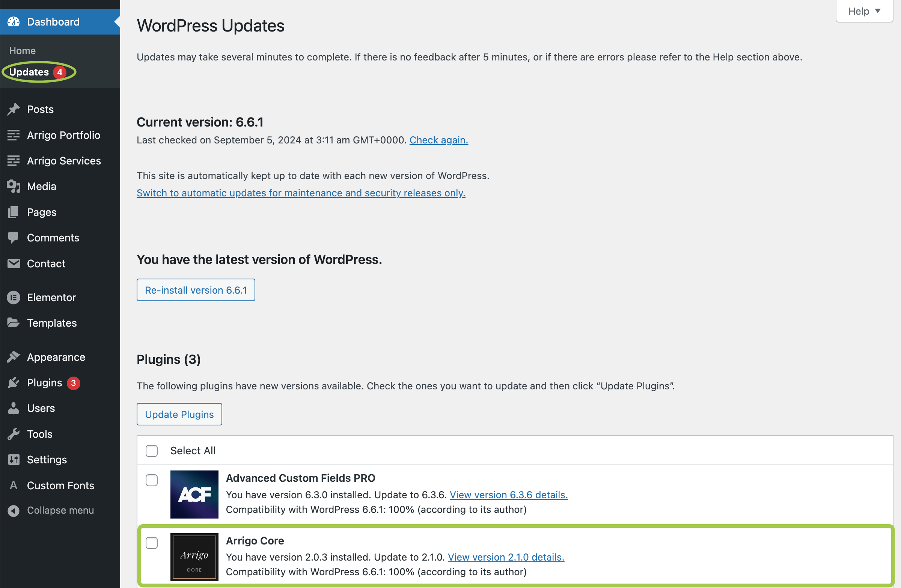Tick the Arrigo Core plugin checkbox

(151, 543)
